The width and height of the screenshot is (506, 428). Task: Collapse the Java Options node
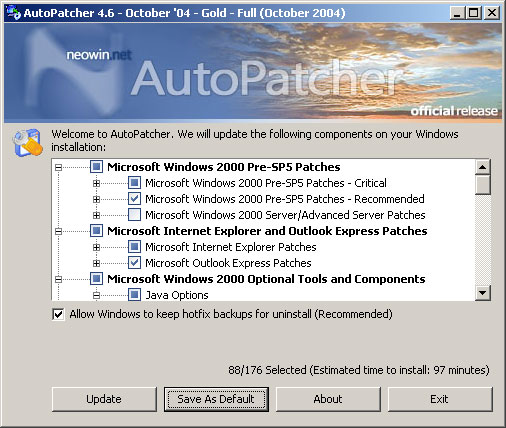96,295
